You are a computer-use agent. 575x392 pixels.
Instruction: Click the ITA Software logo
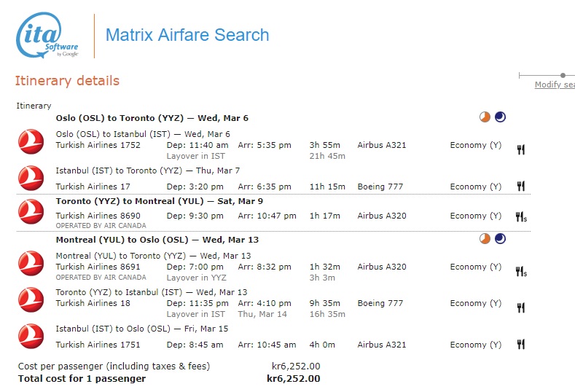click(x=47, y=35)
